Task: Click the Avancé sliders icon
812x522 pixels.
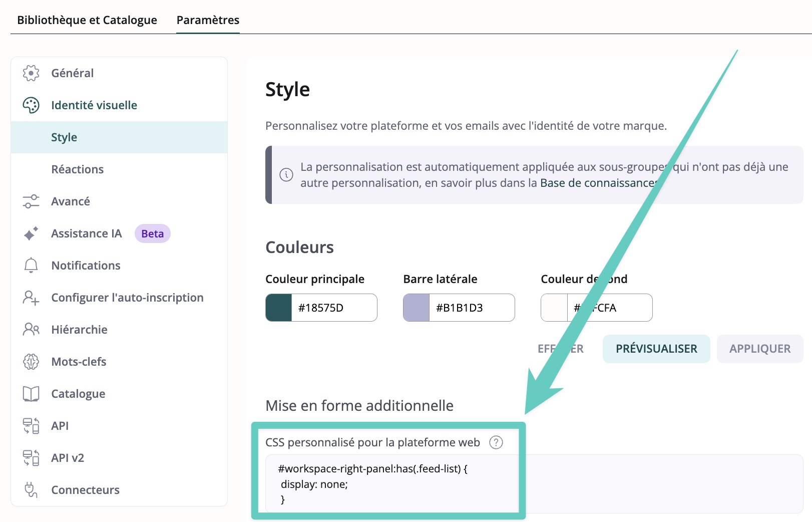Action: click(31, 201)
